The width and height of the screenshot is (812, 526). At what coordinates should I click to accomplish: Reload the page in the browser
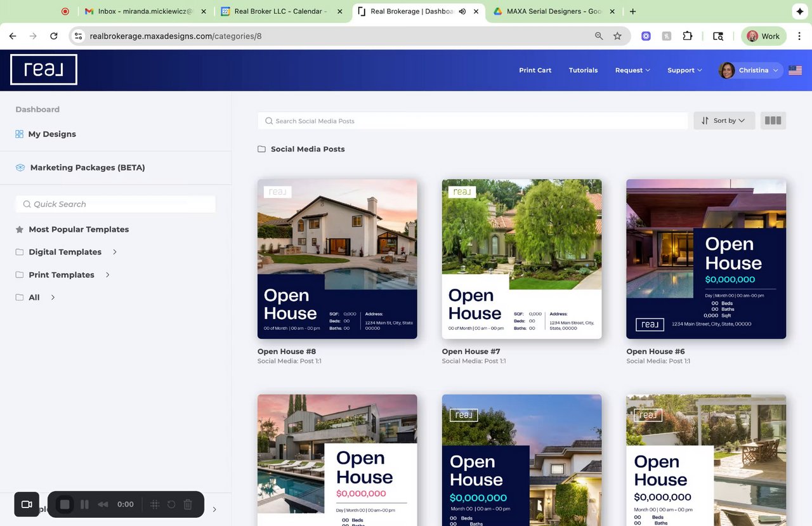[x=54, y=36]
